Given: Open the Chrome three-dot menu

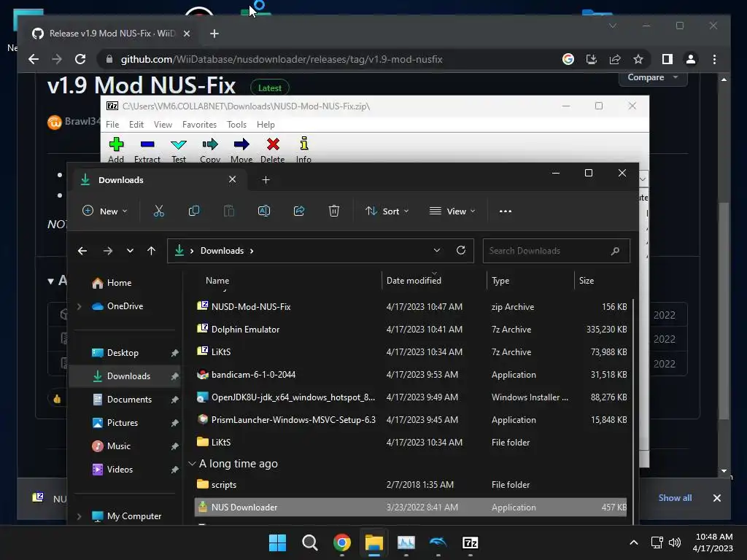Looking at the screenshot, I should pos(714,59).
